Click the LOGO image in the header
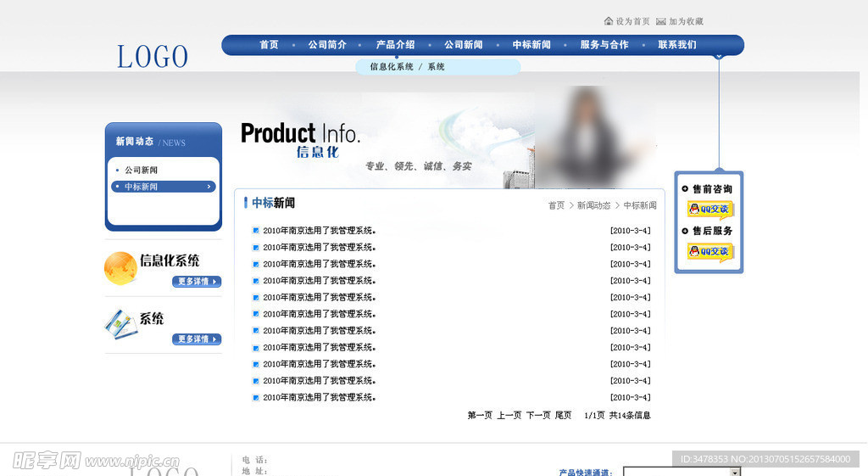868x476 pixels. point(153,57)
